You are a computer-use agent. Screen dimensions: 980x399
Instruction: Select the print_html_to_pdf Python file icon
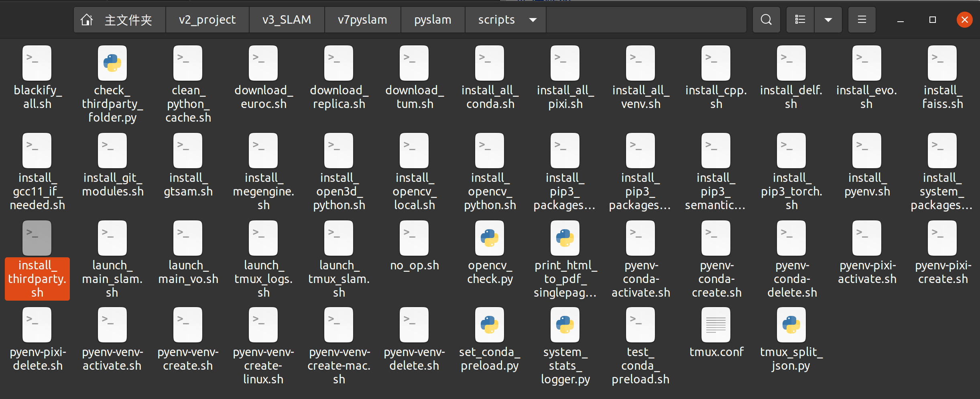point(565,238)
